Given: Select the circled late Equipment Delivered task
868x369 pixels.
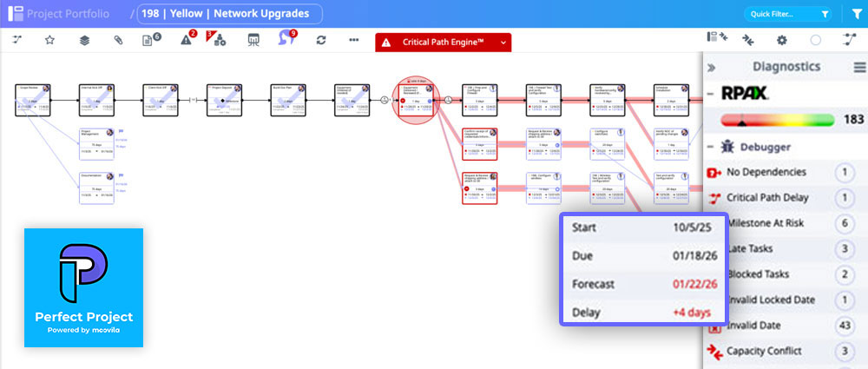Looking at the screenshot, I should coord(415,101).
